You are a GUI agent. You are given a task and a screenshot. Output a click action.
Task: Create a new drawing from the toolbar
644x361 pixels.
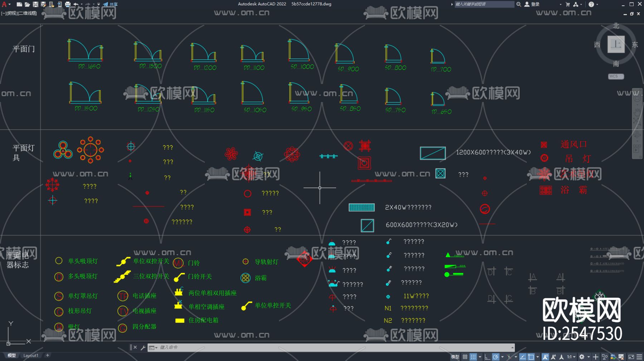pos(19,4)
